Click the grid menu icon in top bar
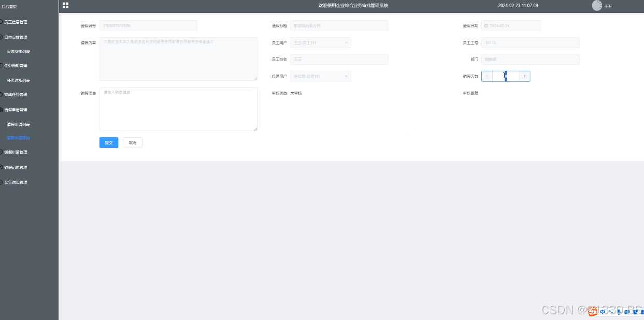This screenshot has width=644, height=320. [65, 5]
